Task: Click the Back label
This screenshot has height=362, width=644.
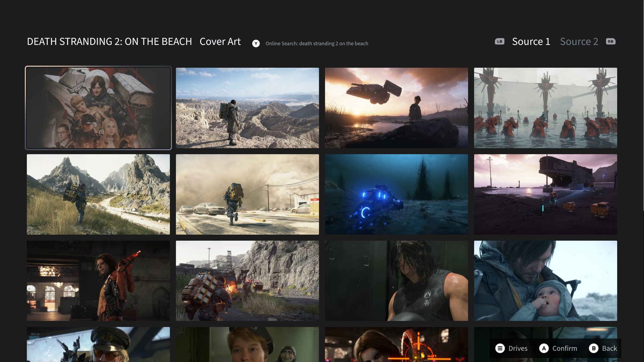Action: pyautogui.click(x=609, y=348)
